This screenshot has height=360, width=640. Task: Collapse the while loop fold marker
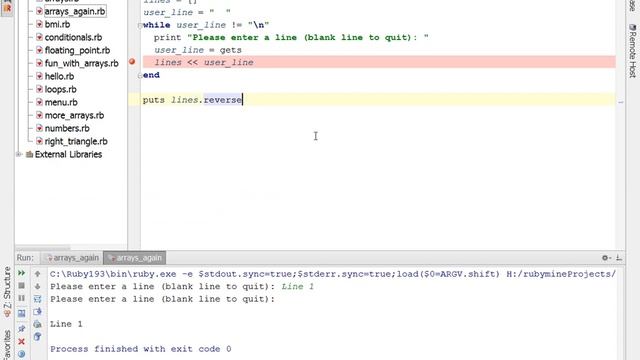[x=140, y=25]
